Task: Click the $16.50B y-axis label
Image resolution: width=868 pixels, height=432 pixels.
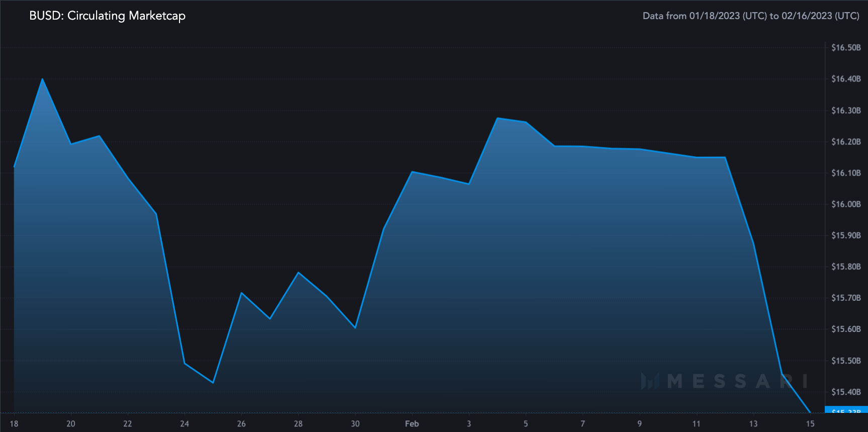Action: (846, 48)
